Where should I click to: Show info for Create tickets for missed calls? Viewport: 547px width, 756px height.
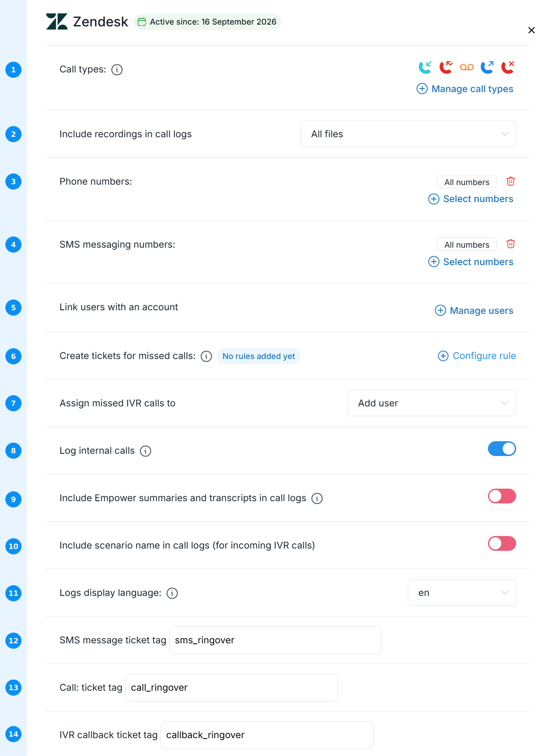(206, 356)
